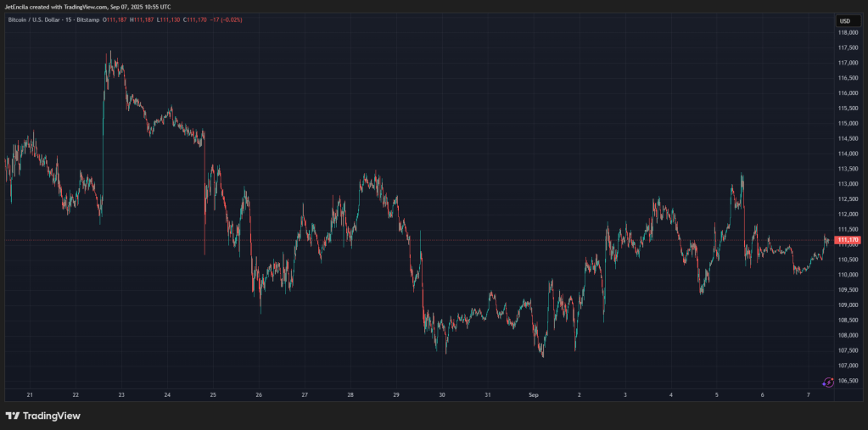Viewport: 868px width, 430px height.
Task: Click the TradingView logo icon
Action: click(13, 416)
